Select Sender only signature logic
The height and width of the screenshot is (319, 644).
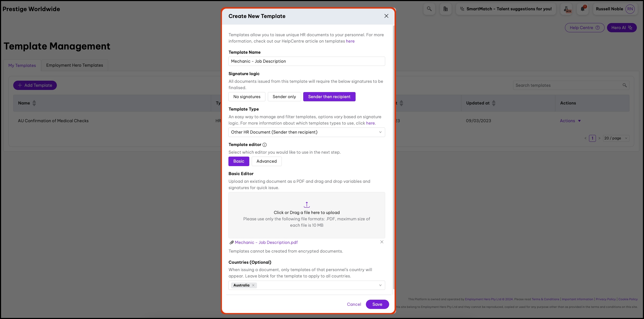click(284, 97)
